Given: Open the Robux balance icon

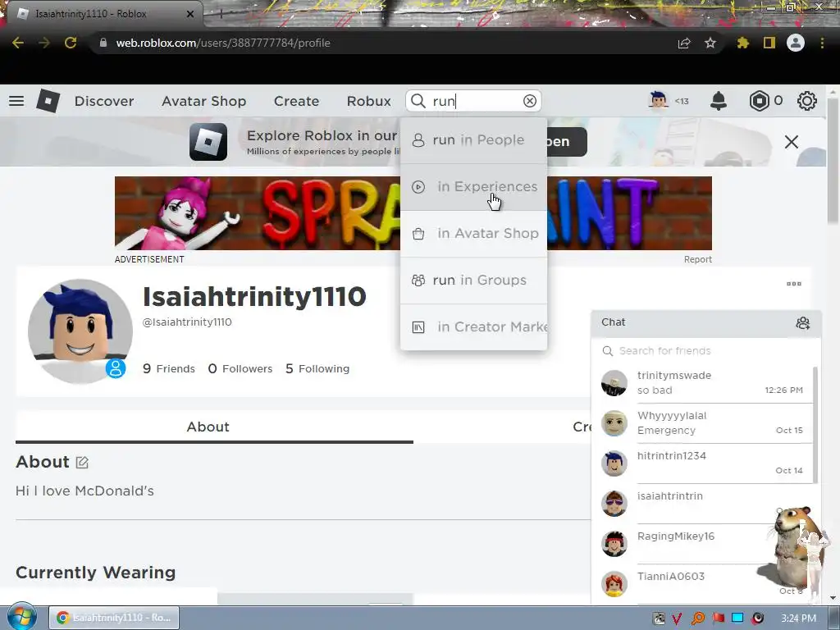Looking at the screenshot, I should [759, 101].
